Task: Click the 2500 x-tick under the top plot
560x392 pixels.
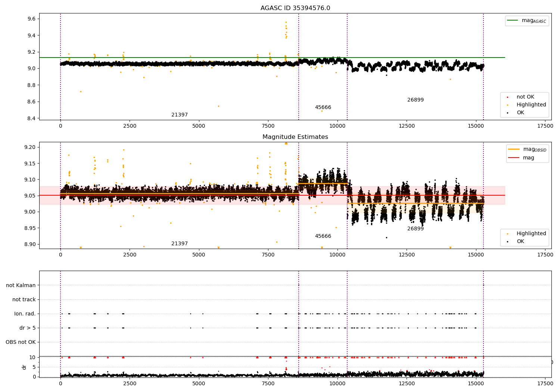Action: tap(130, 126)
